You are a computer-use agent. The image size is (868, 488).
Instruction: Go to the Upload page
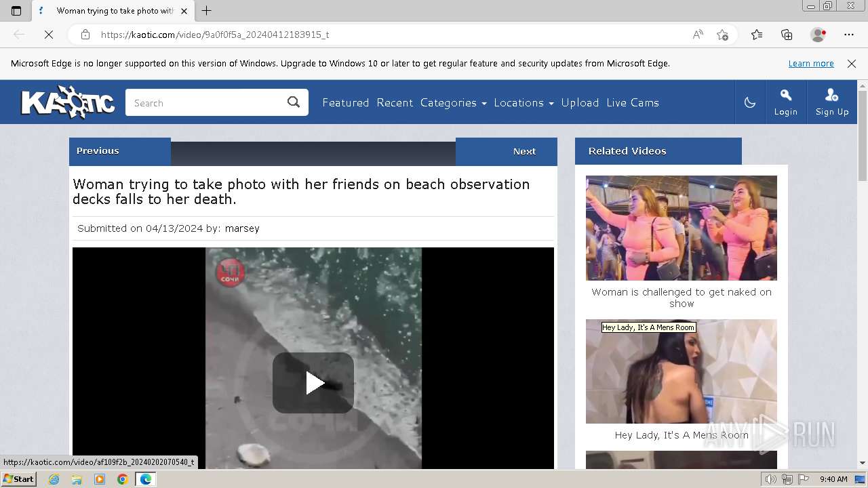580,102
